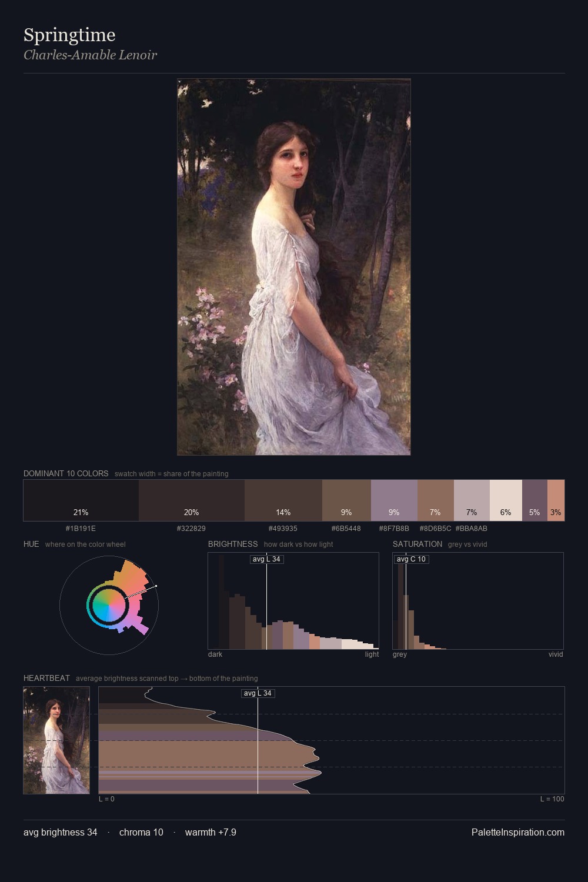Click the BRIGHTNESS section heading
This screenshot has width=588, height=882.
tap(233, 544)
